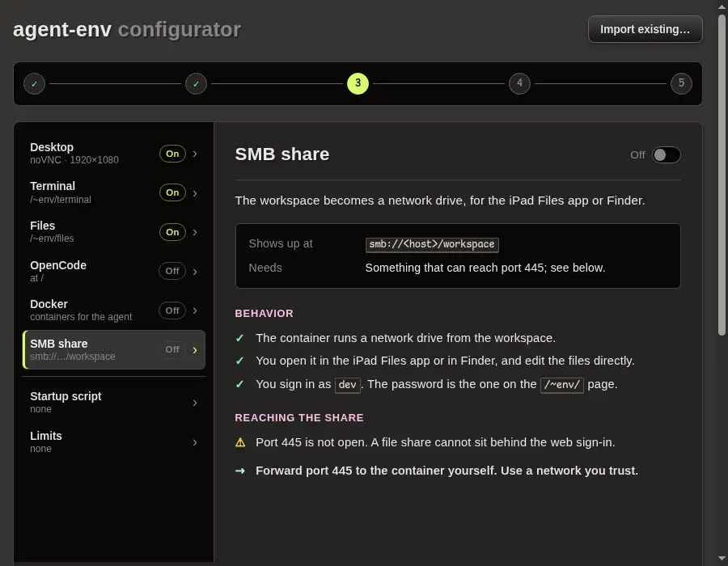Expand Terminal row chevron

pyautogui.click(x=195, y=193)
